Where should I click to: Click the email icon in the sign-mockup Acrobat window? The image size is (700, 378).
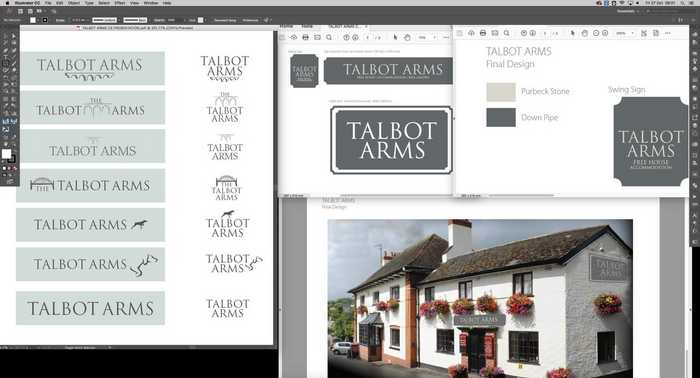(317, 37)
